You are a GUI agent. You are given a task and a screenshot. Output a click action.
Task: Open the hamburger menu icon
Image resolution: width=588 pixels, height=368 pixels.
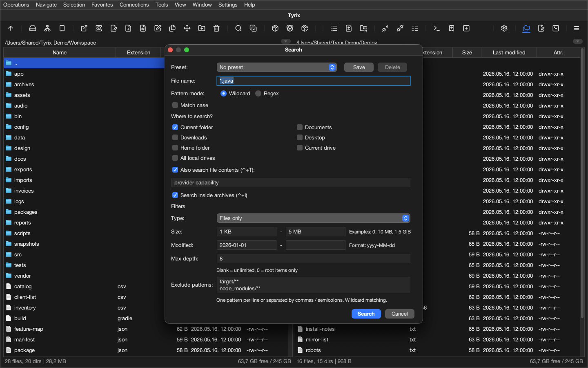(577, 28)
